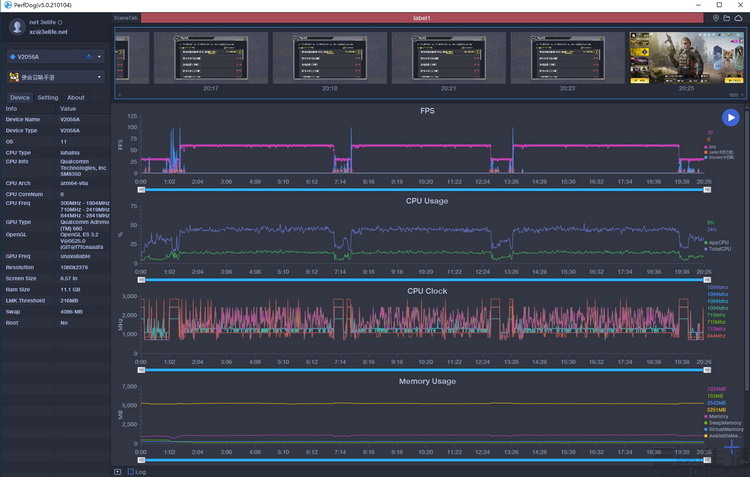Open the folder icon in top-right toolbar
Image resolution: width=750 pixels, height=477 pixels.
pyautogui.click(x=727, y=18)
